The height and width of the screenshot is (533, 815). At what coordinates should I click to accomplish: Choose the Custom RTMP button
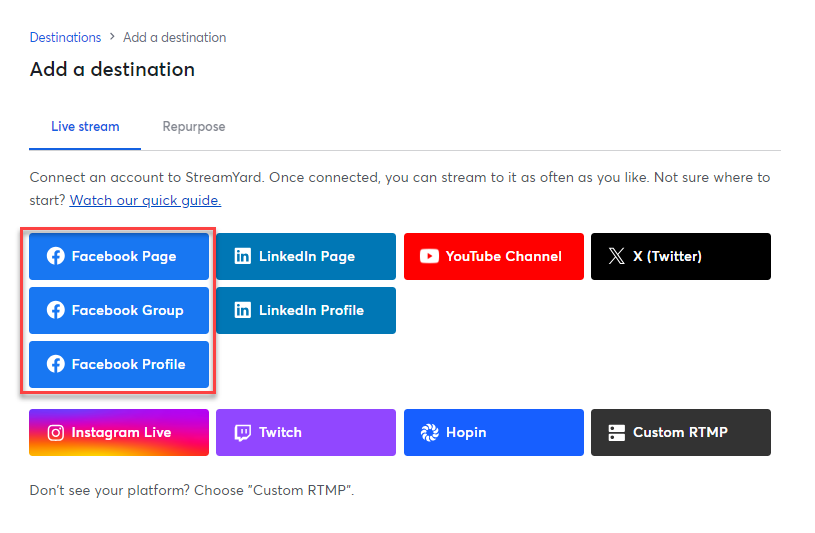681,433
